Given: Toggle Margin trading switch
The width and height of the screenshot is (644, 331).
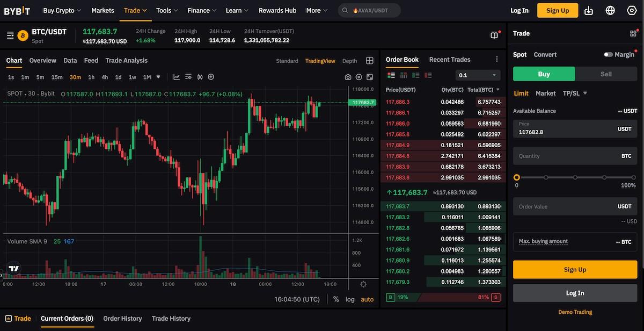Looking at the screenshot, I should 609,54.
